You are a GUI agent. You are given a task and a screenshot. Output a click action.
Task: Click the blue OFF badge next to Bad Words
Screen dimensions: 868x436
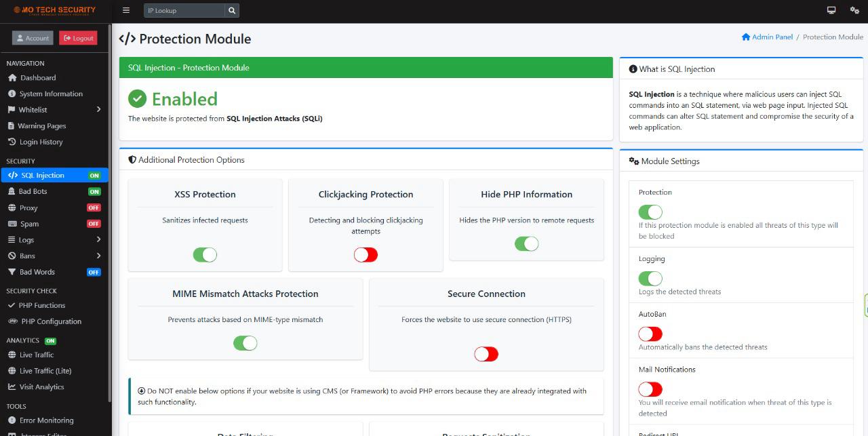coord(94,272)
